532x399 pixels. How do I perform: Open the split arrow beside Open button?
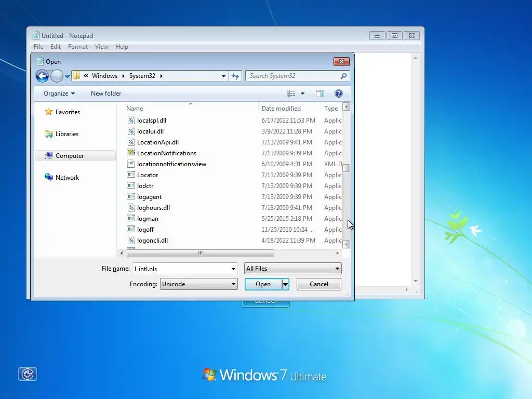[x=286, y=284]
